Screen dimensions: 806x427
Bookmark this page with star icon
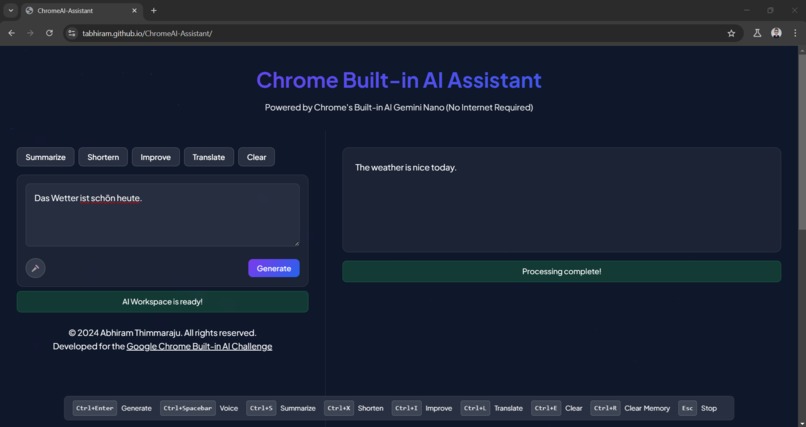tap(731, 33)
